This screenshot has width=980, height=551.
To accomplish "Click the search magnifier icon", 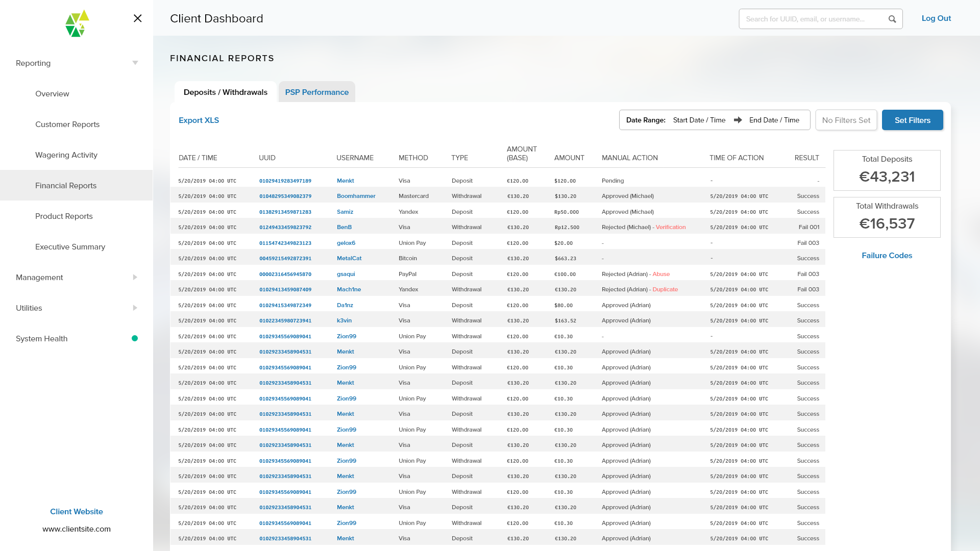I will [x=892, y=19].
